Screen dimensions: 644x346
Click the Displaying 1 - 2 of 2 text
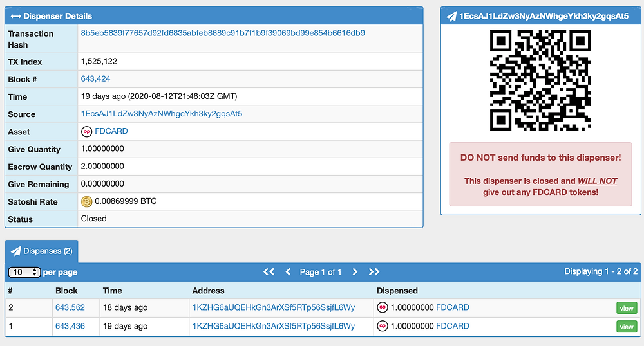pos(601,271)
